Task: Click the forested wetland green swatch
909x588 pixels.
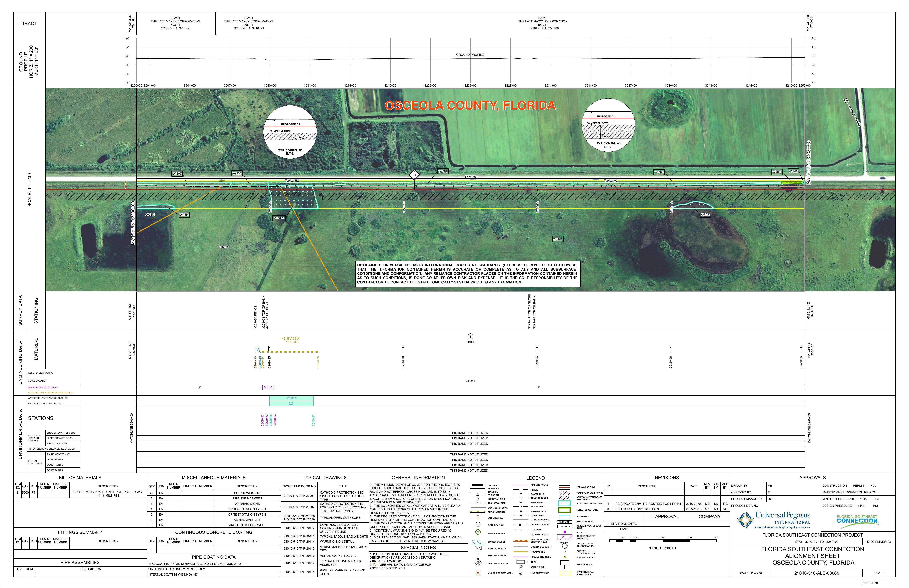Action: point(564,510)
